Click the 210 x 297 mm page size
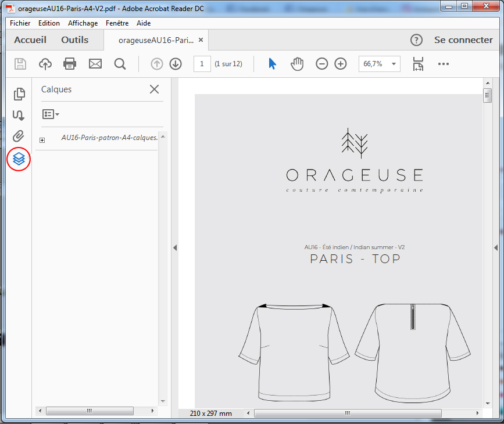 coord(210,414)
